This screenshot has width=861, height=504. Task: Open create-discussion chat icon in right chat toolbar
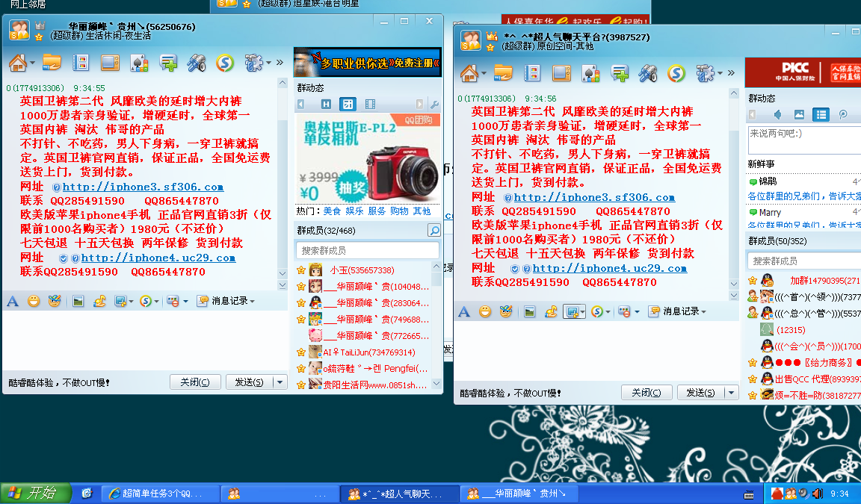pyautogui.click(x=619, y=73)
